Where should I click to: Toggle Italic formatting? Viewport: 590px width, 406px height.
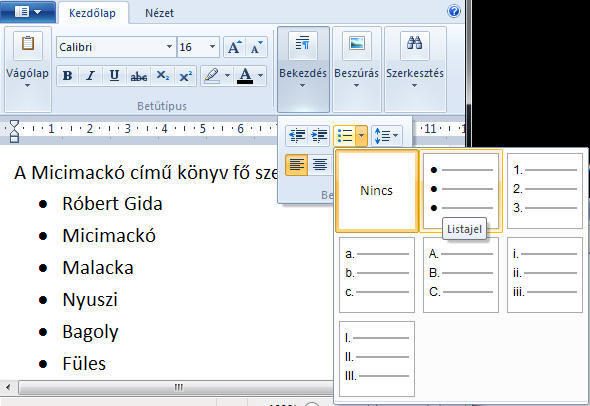(90, 76)
